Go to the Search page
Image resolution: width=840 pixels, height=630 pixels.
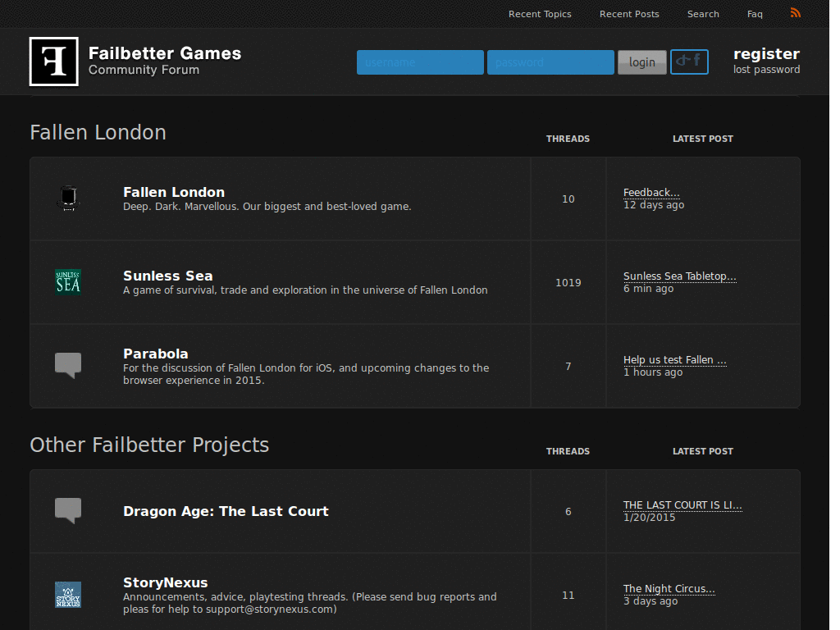pyautogui.click(x=703, y=13)
